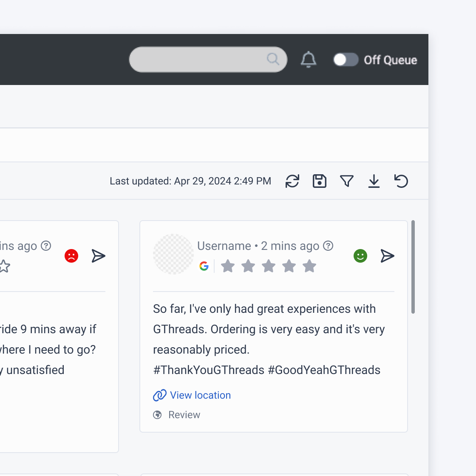
Task: Click send arrow beside the red sad face
Action: [x=98, y=256]
